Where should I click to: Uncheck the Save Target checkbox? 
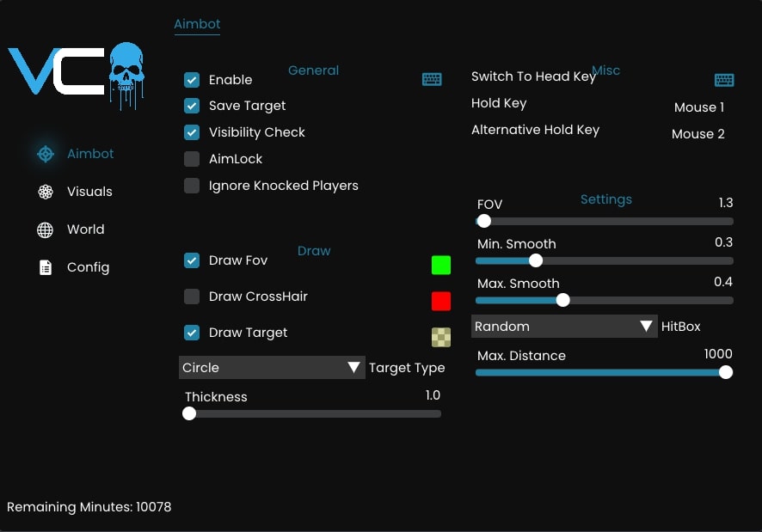tap(192, 106)
